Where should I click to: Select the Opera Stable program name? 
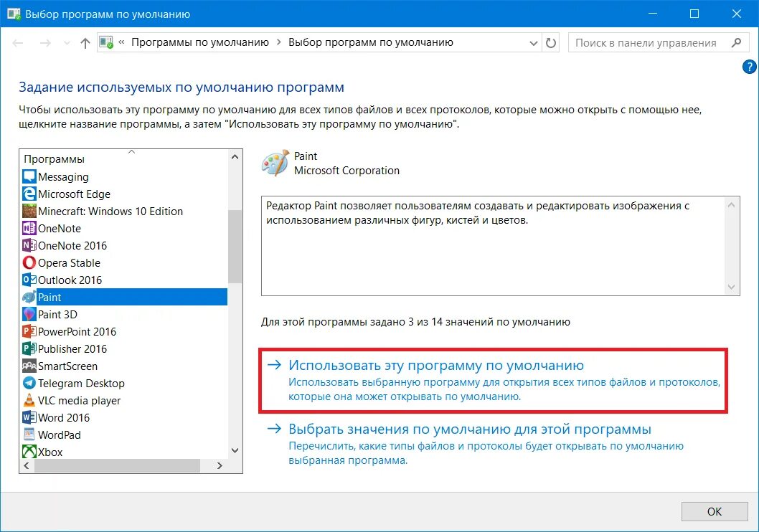coord(69,262)
